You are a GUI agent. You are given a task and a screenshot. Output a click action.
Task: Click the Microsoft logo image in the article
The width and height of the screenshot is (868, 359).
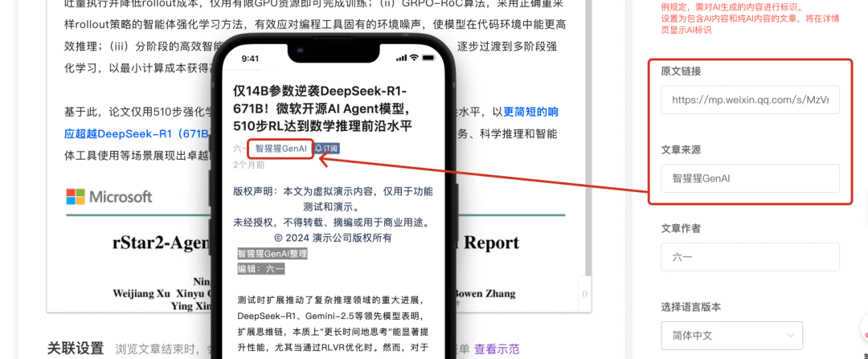109,197
